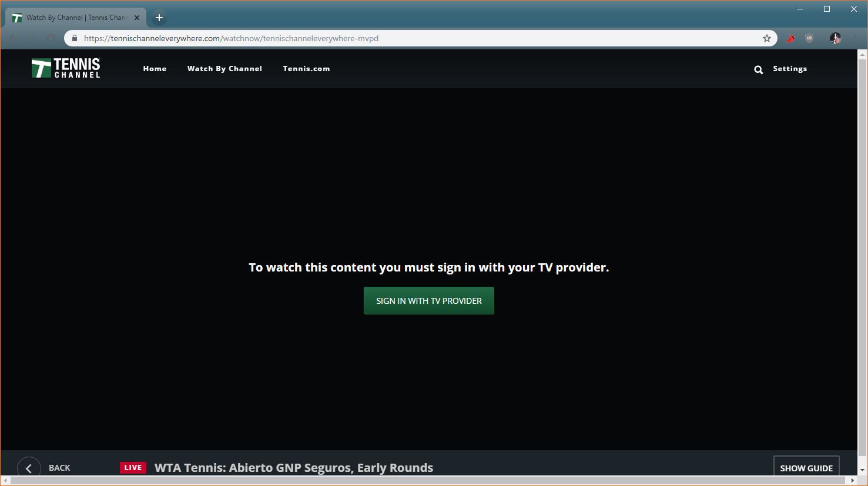Click the red LIVE badge

pyautogui.click(x=133, y=468)
